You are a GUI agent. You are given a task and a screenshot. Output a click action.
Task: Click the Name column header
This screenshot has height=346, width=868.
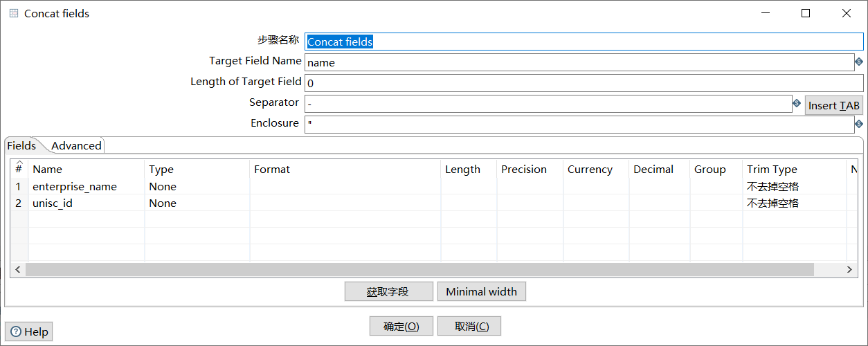[x=87, y=169]
